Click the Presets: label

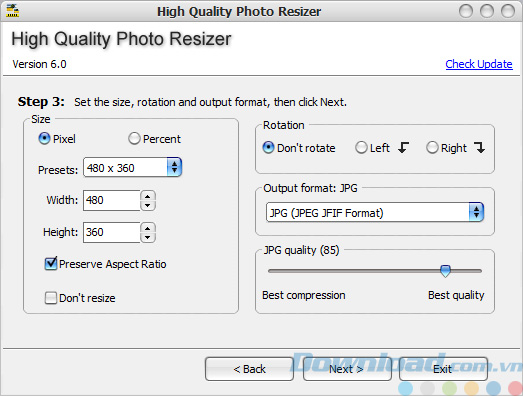coord(58,170)
